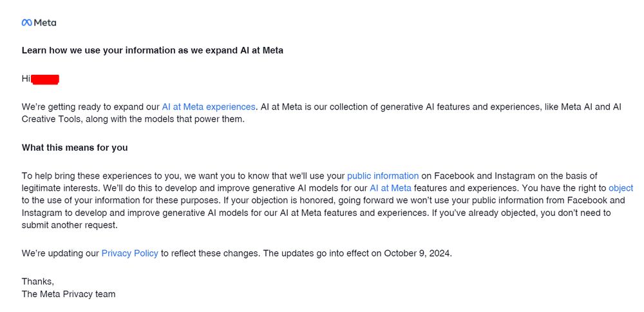Click the "Hi" greeting text
Image resolution: width=644 pixels, height=312 pixels.
pyautogui.click(x=26, y=79)
